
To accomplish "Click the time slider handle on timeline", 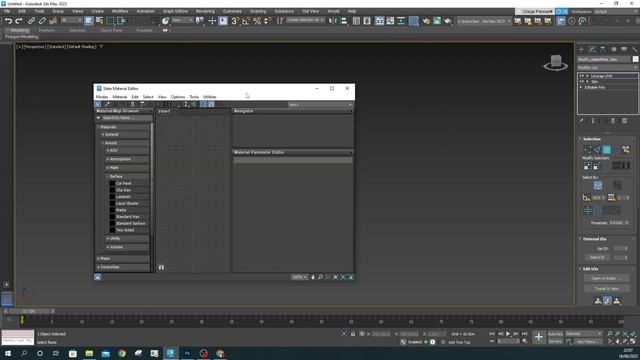I will click(29, 311).
